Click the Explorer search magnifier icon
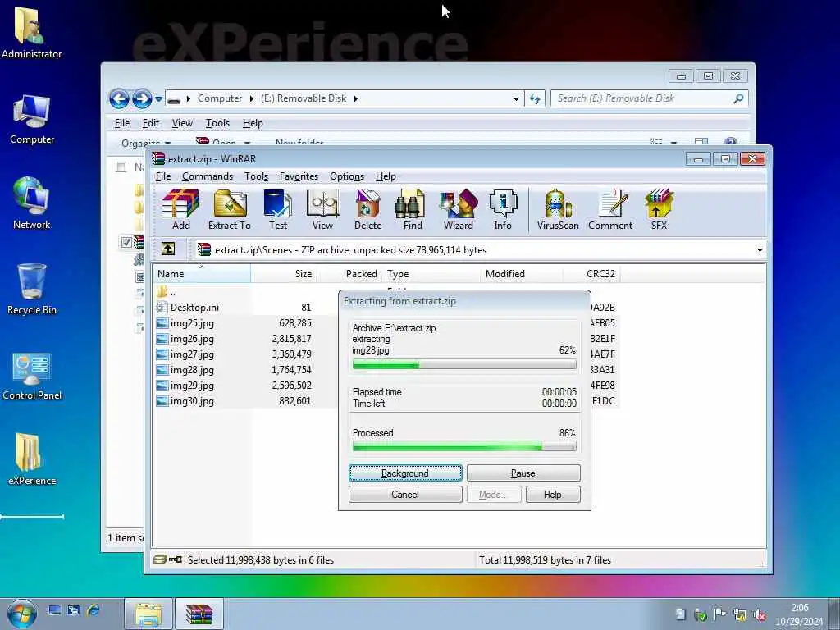Image resolution: width=840 pixels, height=630 pixels. 738,98
